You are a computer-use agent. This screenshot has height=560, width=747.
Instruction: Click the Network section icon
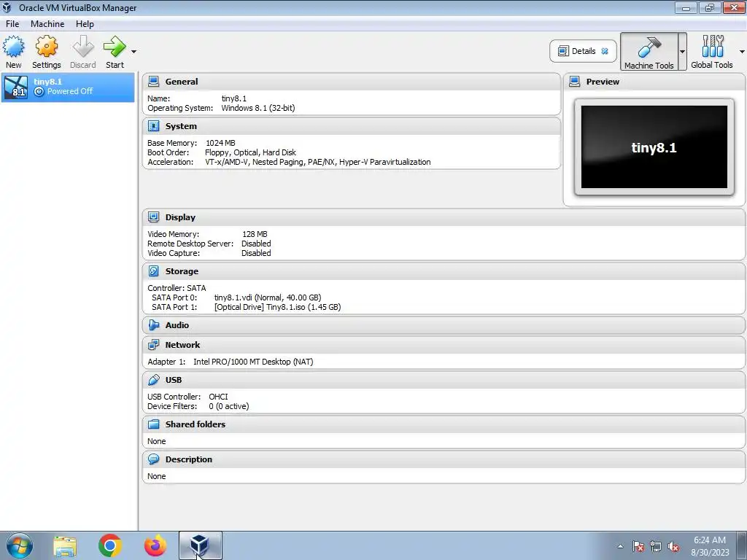click(153, 345)
